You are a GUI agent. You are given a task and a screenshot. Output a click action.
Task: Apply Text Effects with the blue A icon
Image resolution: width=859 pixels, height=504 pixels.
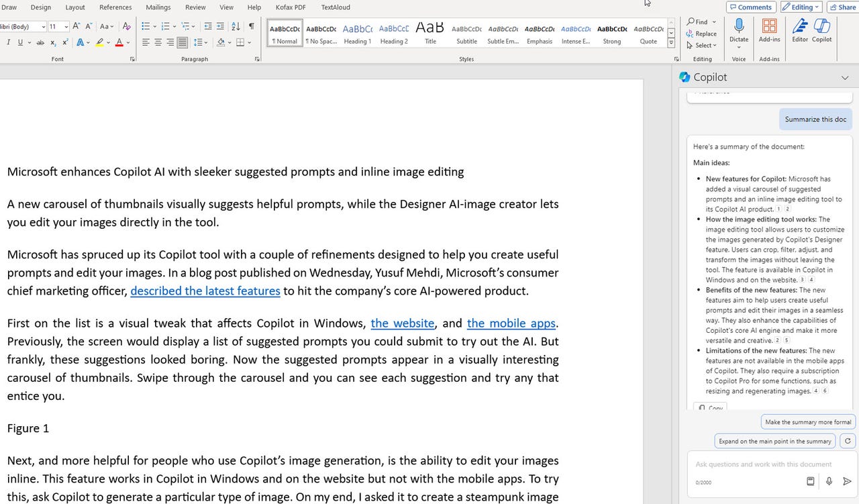tap(80, 42)
